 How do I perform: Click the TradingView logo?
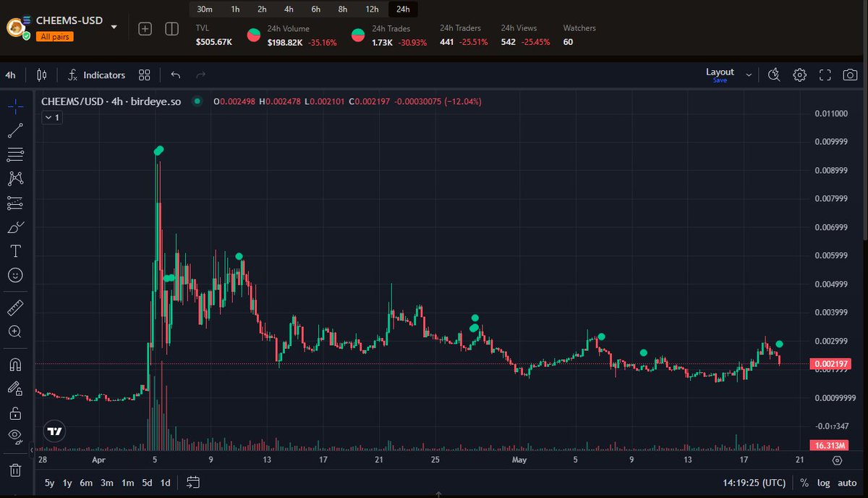54,431
